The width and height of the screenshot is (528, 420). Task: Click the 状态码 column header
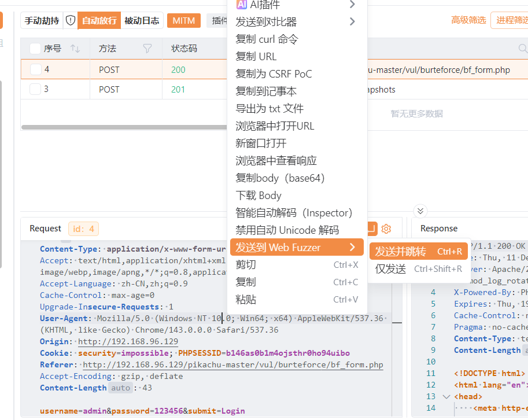[184, 49]
